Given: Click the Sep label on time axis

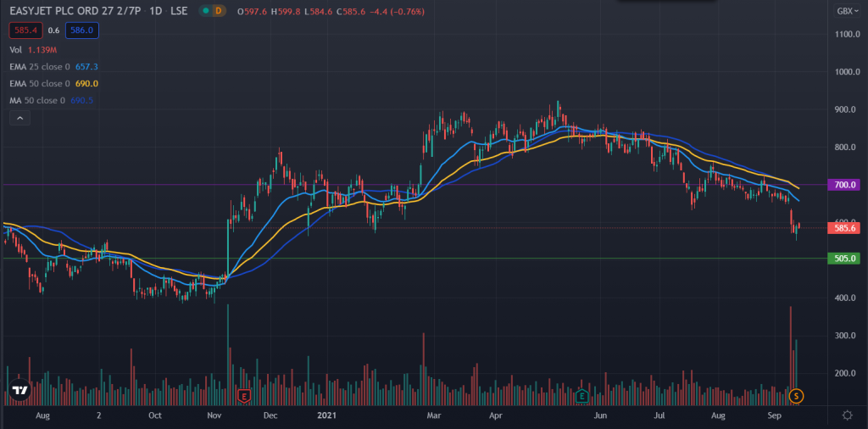Looking at the screenshot, I should point(775,415).
